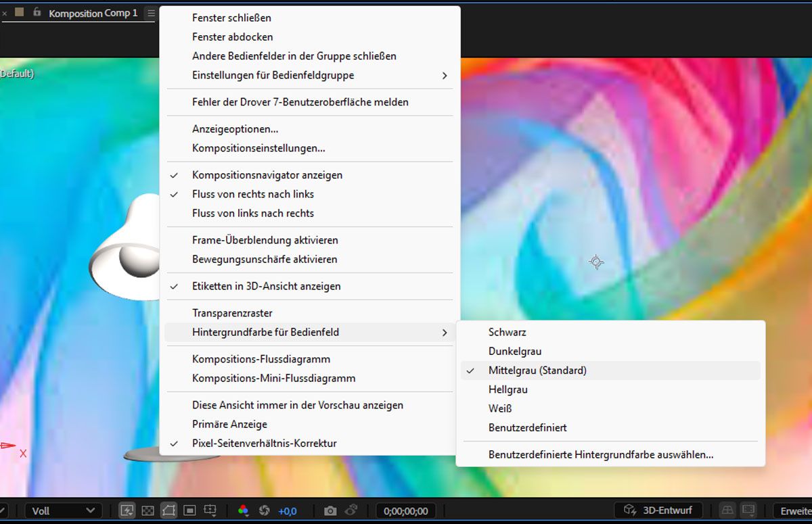Click the Region of Interest icon
Screen dimensions: 812x524
pyautogui.click(x=189, y=510)
